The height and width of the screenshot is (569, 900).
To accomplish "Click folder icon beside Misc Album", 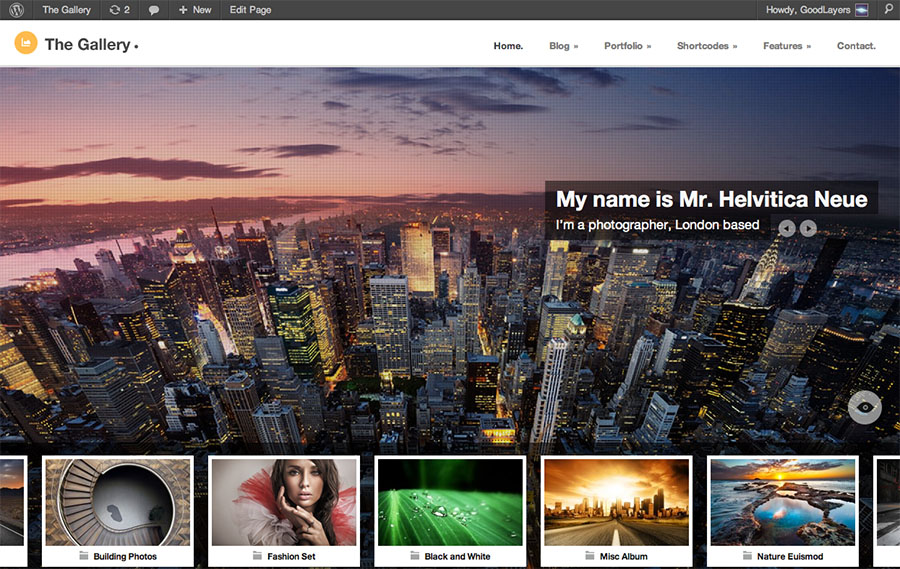I will point(589,556).
